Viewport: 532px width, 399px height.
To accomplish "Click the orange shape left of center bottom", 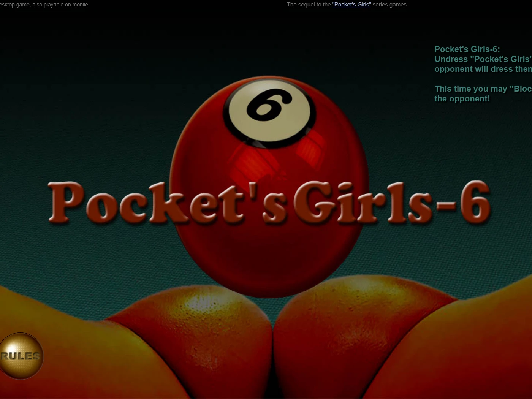I will click(x=198, y=342).
